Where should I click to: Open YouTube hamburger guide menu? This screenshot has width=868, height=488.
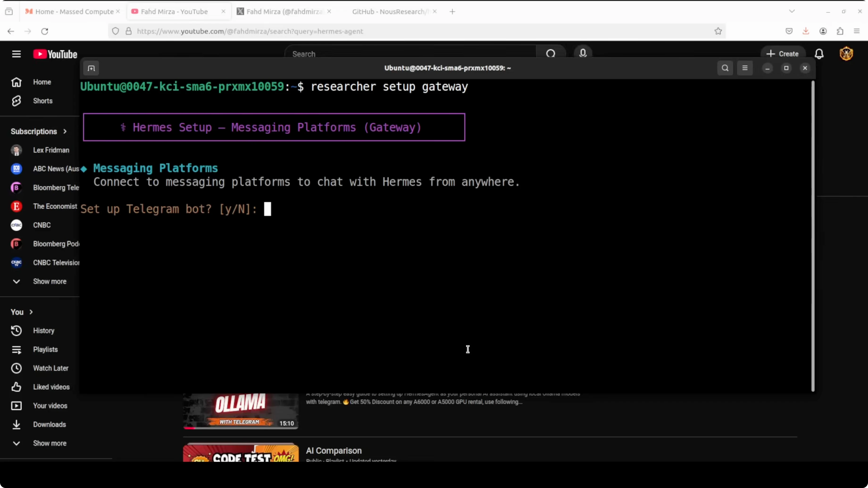point(16,54)
